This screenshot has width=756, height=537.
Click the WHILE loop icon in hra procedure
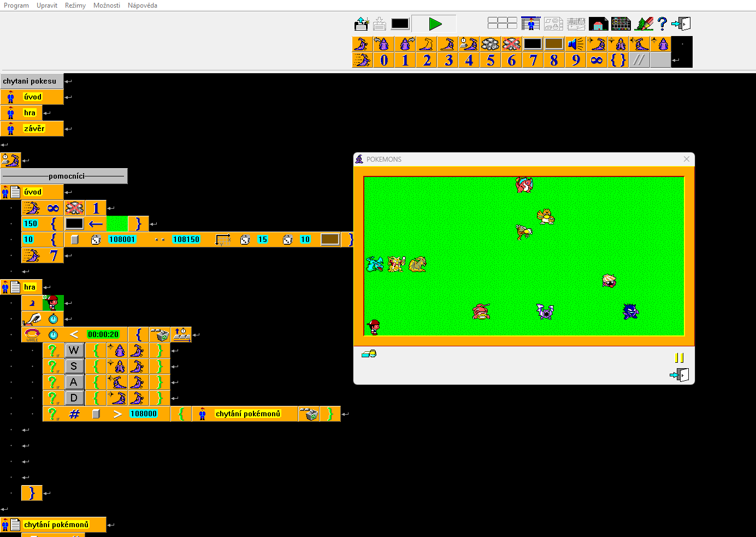(x=32, y=335)
